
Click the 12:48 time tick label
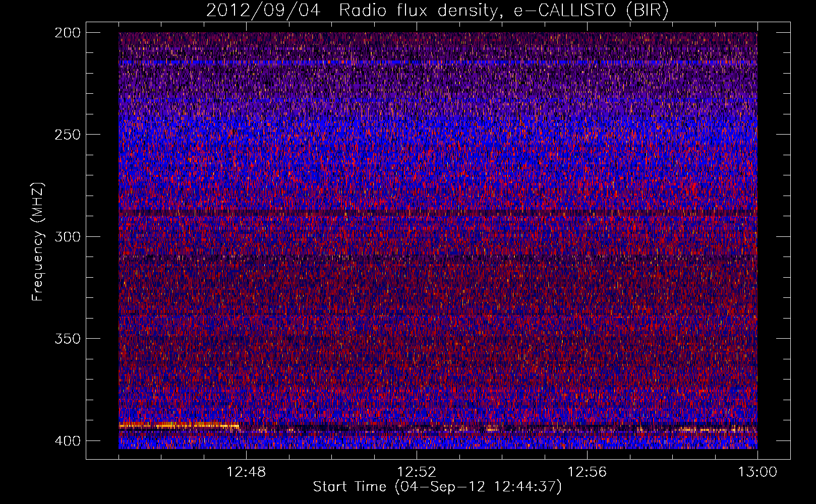pos(246,472)
